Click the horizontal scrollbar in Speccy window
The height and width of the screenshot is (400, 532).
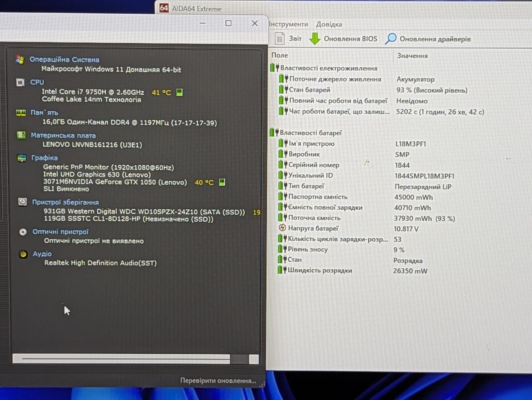[135, 359]
